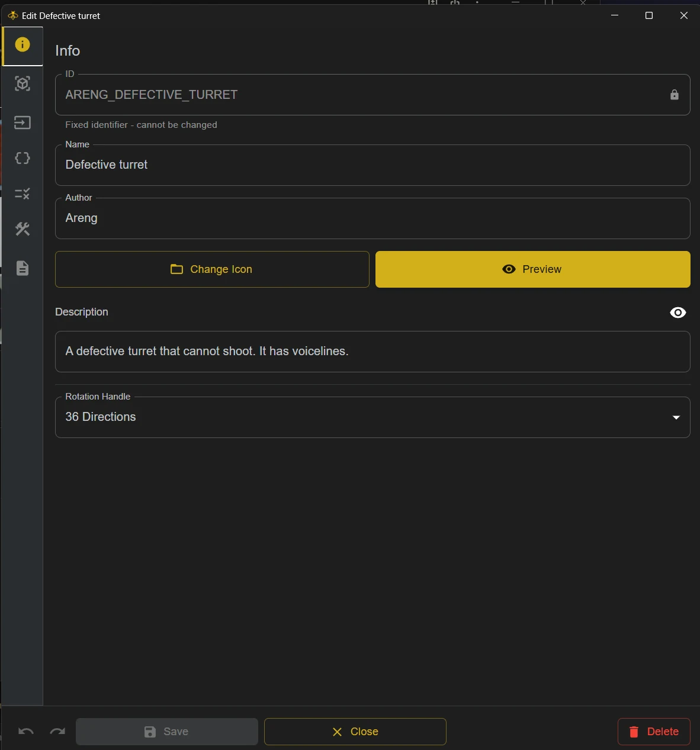Open the tools wrench-hammer sidebar tab

point(23,229)
